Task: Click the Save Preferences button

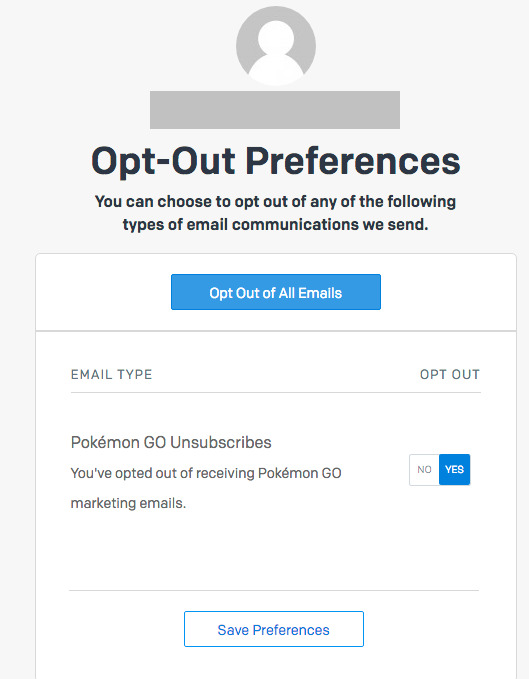Action: tap(274, 629)
